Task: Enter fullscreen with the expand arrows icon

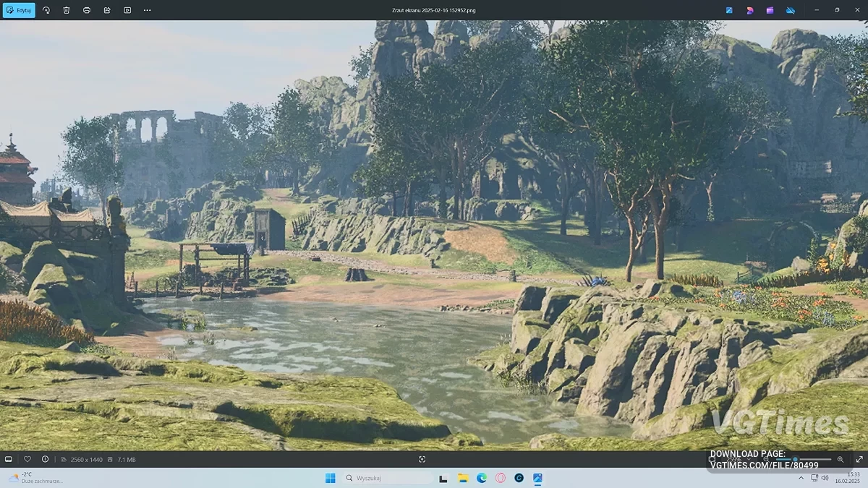Action: pyautogui.click(x=859, y=459)
